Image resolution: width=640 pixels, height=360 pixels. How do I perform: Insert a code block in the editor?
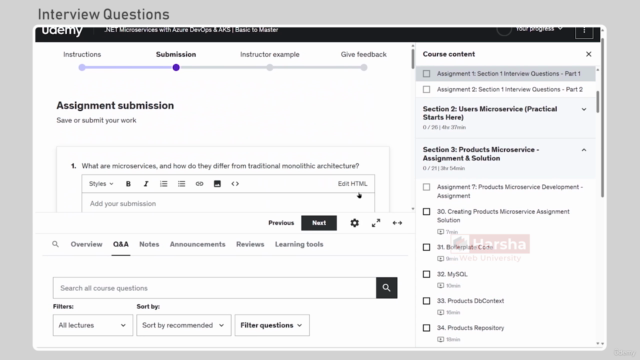[235, 184]
